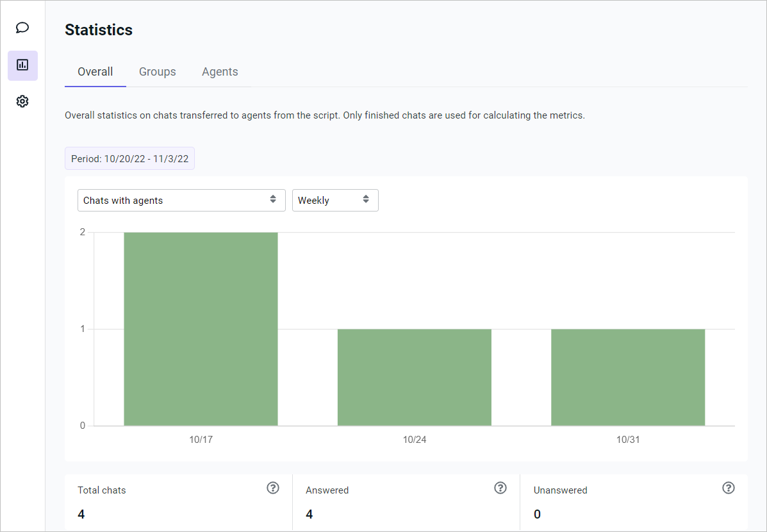Click the 10/24 axis label
Image resolution: width=767 pixels, height=532 pixels.
coord(415,440)
